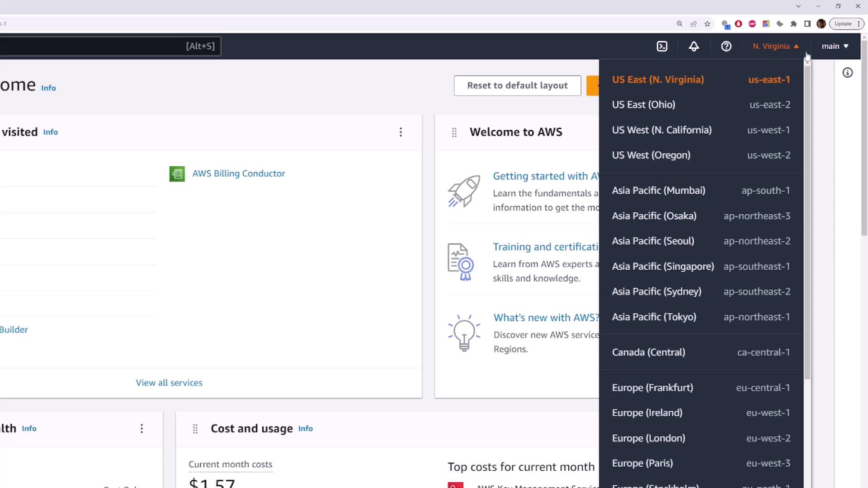Click the search bar with Alt+S hint
This screenshot has width=868, height=488.
tap(108, 46)
